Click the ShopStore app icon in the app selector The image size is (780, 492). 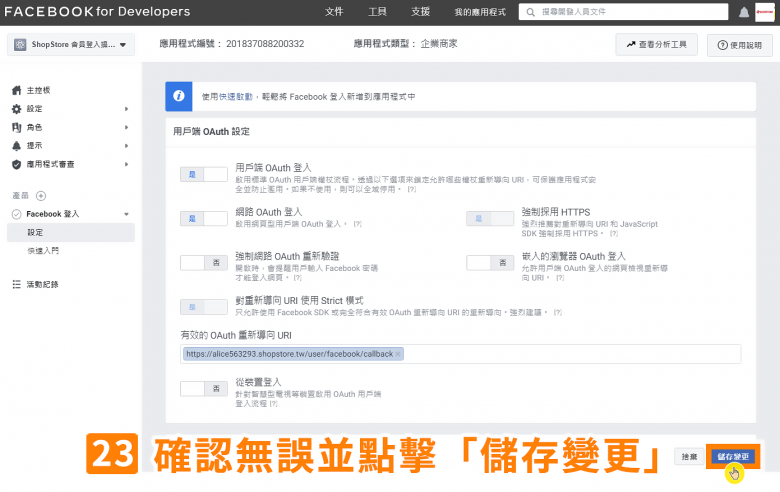coord(20,45)
